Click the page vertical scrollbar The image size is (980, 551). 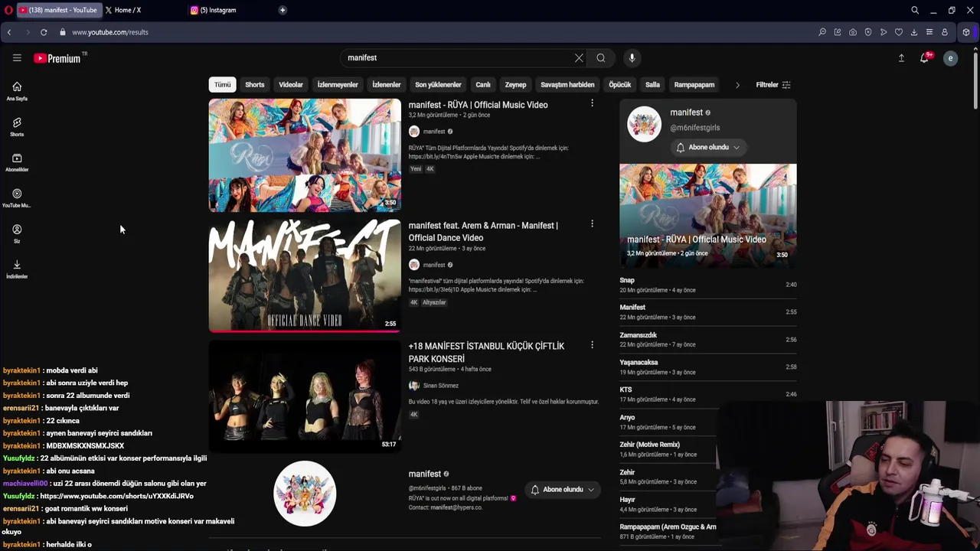coord(975,80)
